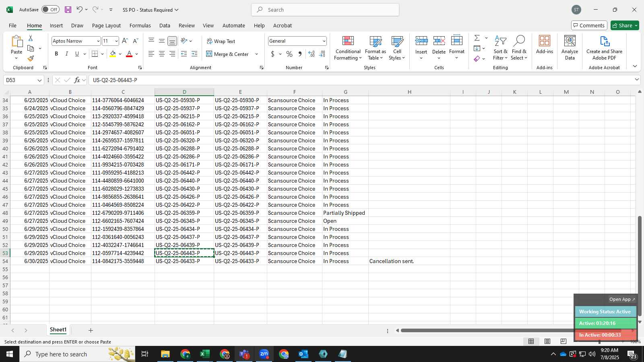Image resolution: width=644 pixels, height=362 pixels.
Task: Click the Decrease Decimal icon
Action: coord(322,54)
